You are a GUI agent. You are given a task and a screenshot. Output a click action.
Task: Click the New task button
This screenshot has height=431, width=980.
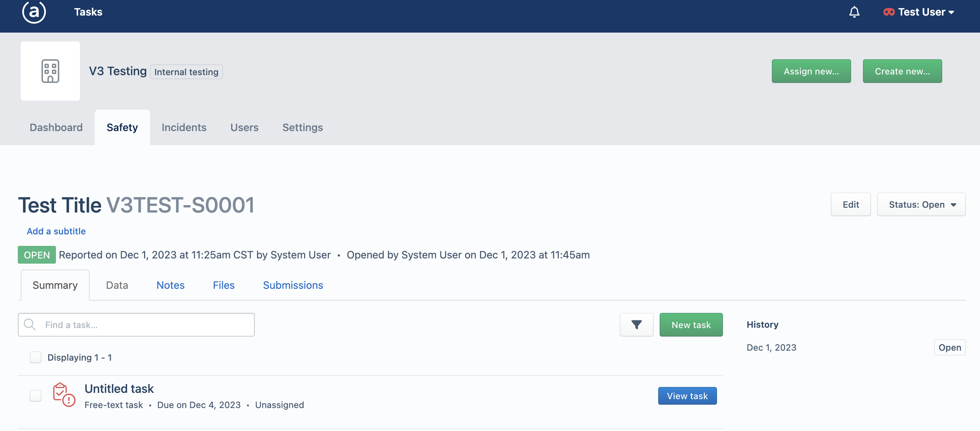(691, 324)
